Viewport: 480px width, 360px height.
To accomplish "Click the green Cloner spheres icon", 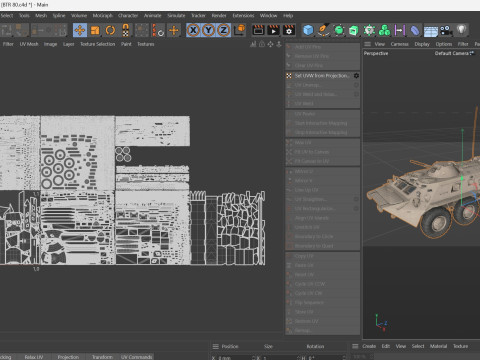I will [x=384, y=30].
